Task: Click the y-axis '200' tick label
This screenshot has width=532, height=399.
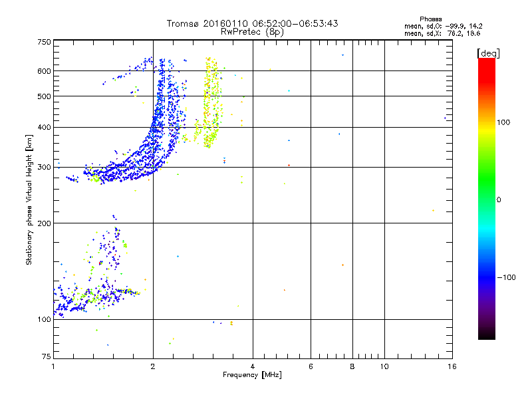Action: point(44,223)
